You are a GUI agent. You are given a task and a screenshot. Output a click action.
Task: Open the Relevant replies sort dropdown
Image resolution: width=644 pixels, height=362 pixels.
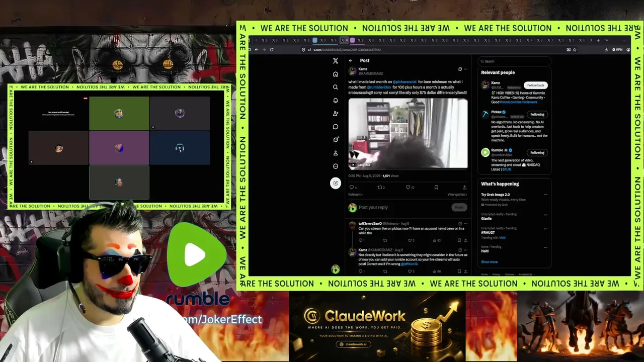(356, 195)
